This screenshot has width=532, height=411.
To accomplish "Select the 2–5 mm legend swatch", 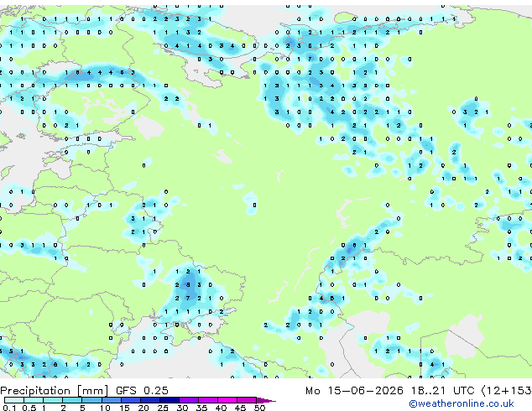I will [72, 400].
